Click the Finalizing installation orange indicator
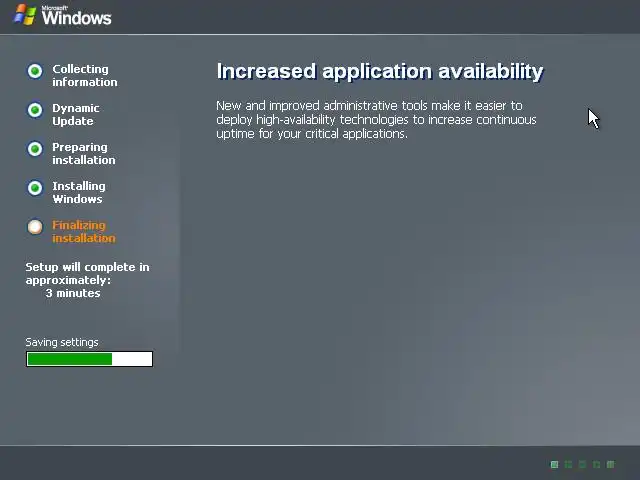Screen dimensions: 640x480 tap(35, 227)
